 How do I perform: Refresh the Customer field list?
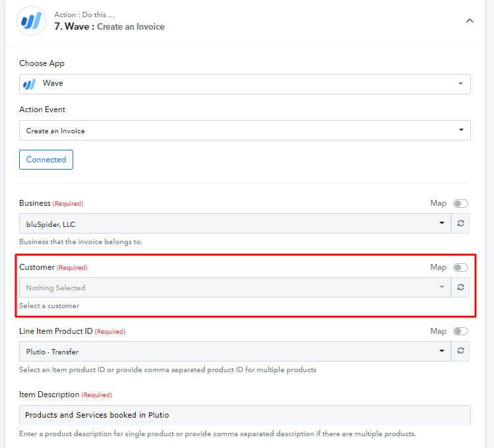(x=460, y=287)
